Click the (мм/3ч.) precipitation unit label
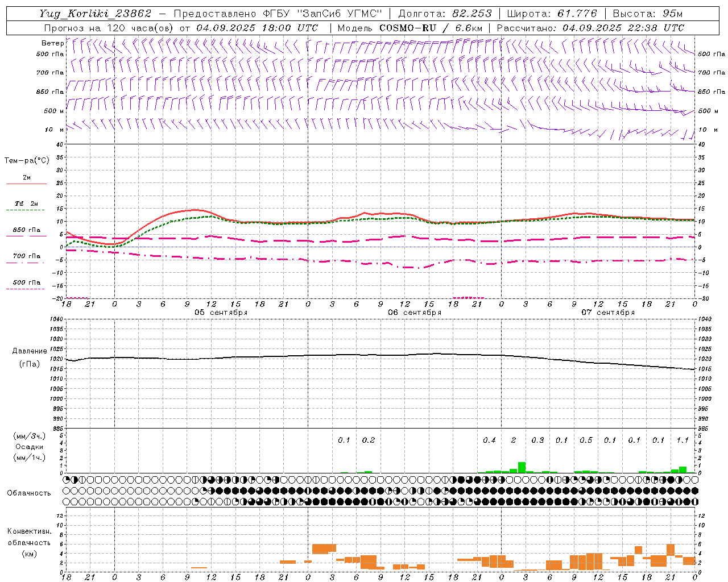The height and width of the screenshot is (582, 728). point(30,436)
